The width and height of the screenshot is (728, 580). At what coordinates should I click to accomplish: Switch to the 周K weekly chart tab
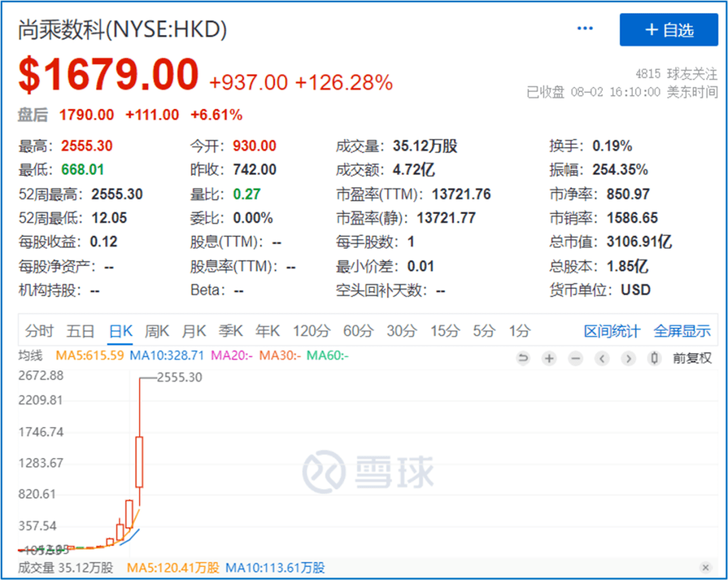click(156, 331)
